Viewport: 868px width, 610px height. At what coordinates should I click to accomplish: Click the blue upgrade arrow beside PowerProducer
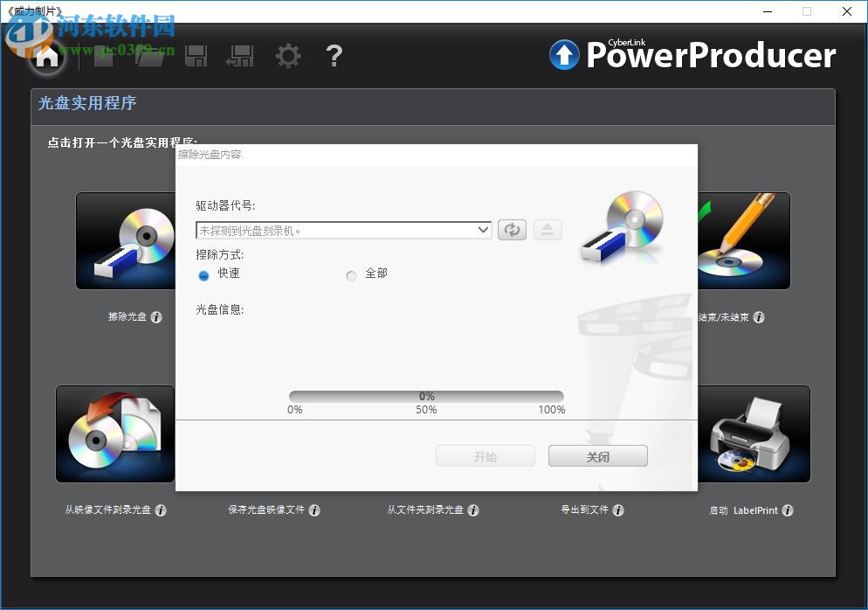(x=564, y=54)
